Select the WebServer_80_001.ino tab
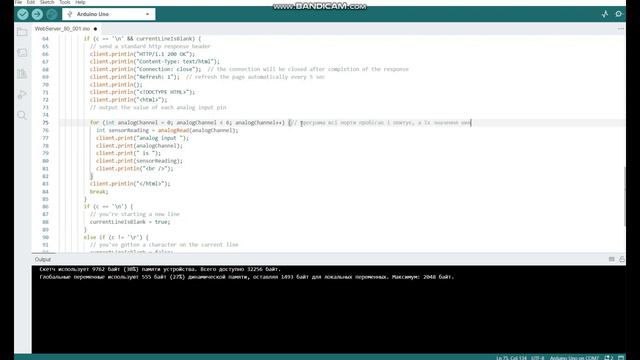 (66, 29)
